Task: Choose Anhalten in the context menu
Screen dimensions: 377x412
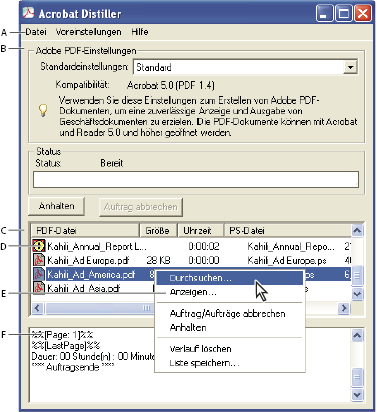Action: (230, 328)
